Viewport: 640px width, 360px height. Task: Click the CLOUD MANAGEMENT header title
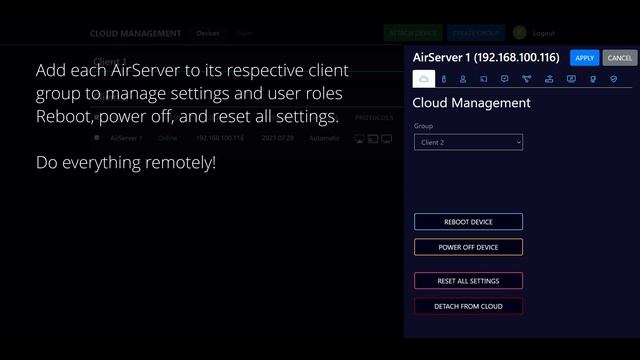click(136, 33)
